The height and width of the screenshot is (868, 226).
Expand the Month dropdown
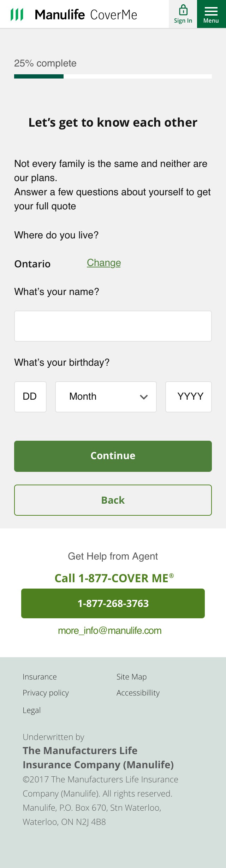[106, 397]
